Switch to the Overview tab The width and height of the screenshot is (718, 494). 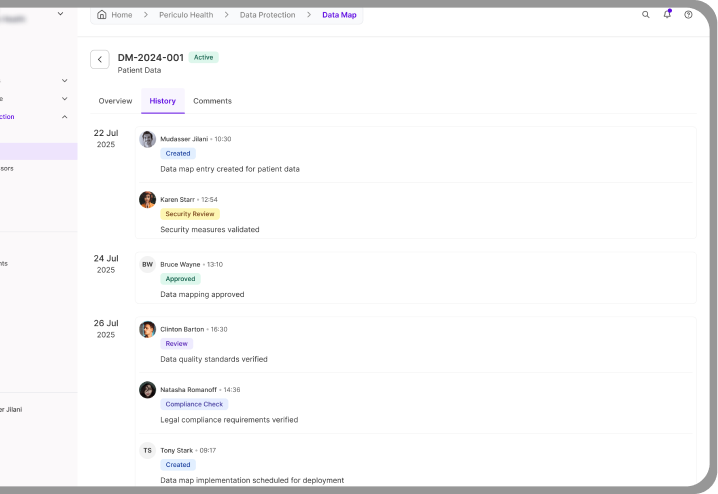tap(115, 101)
